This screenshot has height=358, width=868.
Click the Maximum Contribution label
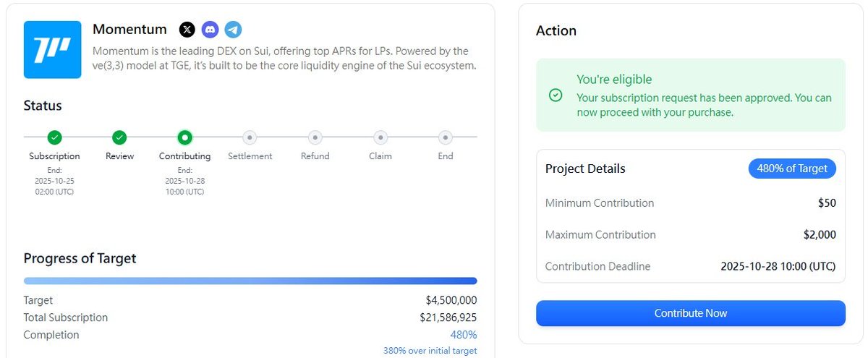tap(600, 235)
